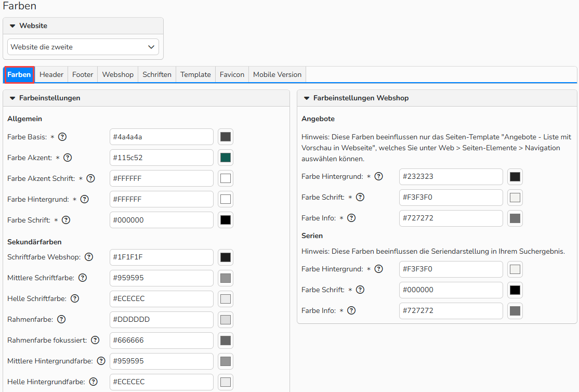Focus Angebote Farbe Hintergrund field #232323

point(451,177)
